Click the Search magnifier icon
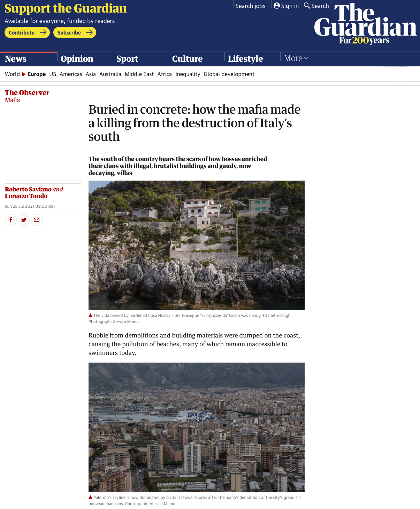Screen dimensions: 420x509 pos(307,6)
